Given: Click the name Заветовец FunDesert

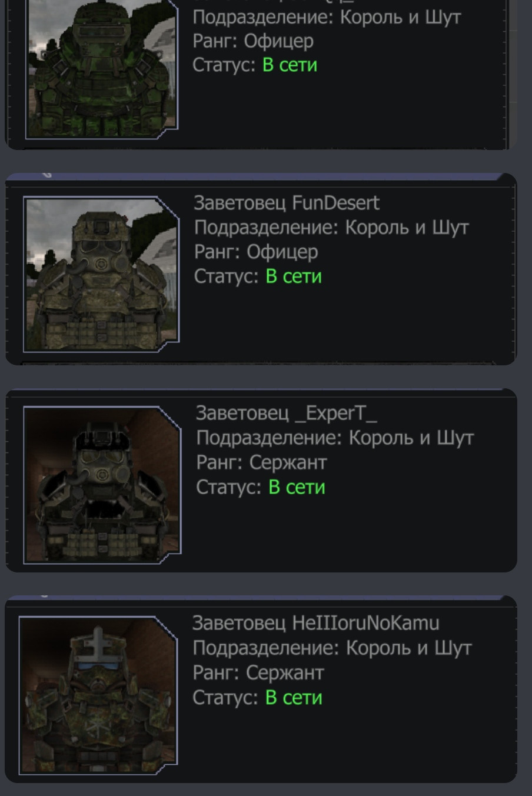Looking at the screenshot, I should [287, 203].
